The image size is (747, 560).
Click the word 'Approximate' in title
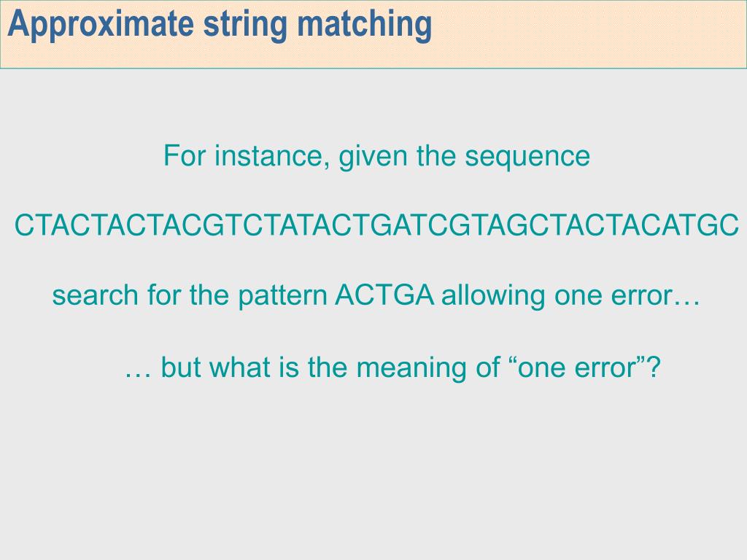coord(101,25)
